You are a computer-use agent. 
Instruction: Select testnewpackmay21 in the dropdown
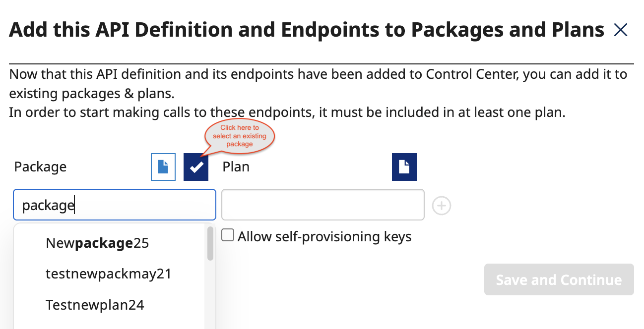108,274
